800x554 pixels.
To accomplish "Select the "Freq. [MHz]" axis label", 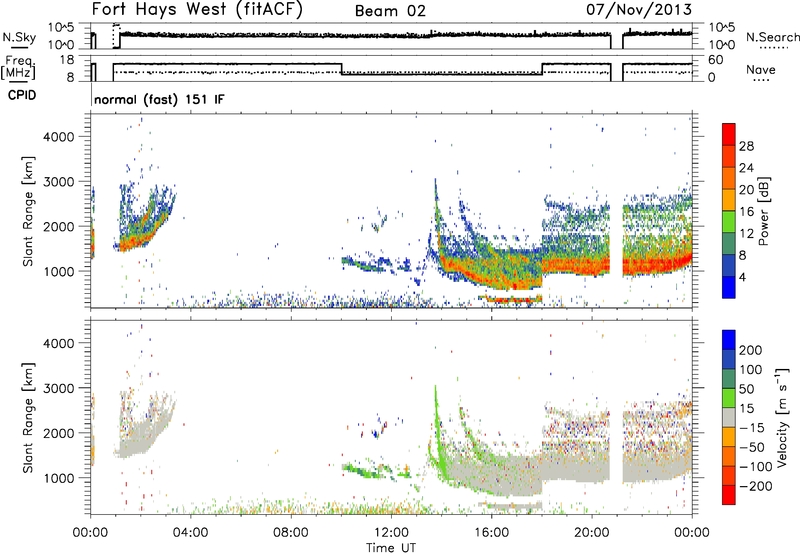I will click(x=18, y=68).
